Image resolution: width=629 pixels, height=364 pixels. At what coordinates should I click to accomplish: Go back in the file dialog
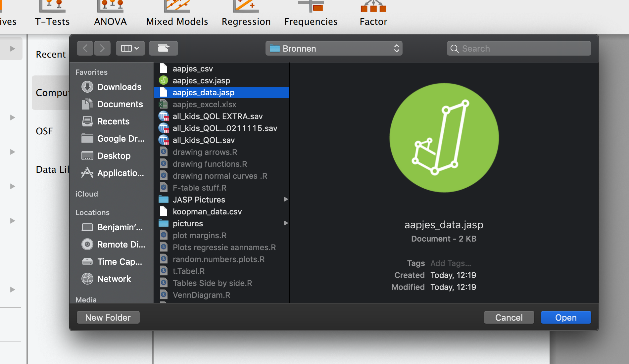click(x=85, y=48)
